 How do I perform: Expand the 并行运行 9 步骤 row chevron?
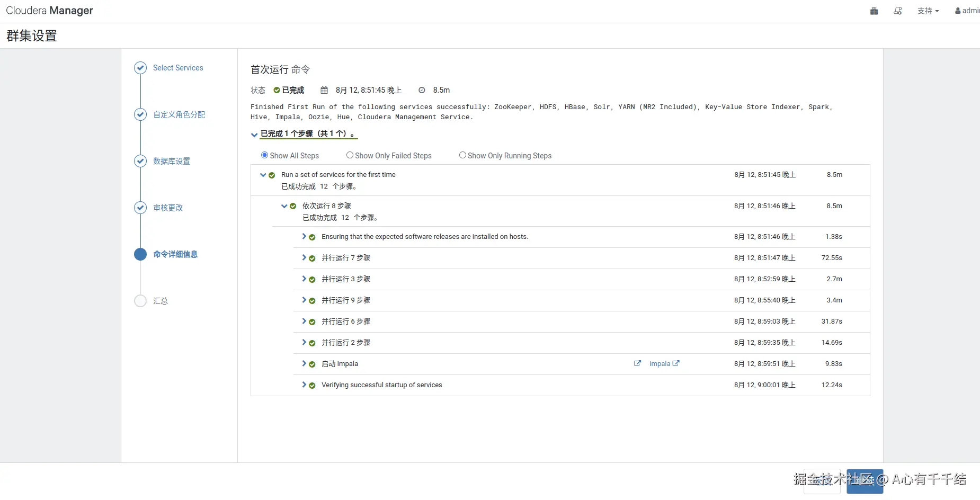point(304,300)
